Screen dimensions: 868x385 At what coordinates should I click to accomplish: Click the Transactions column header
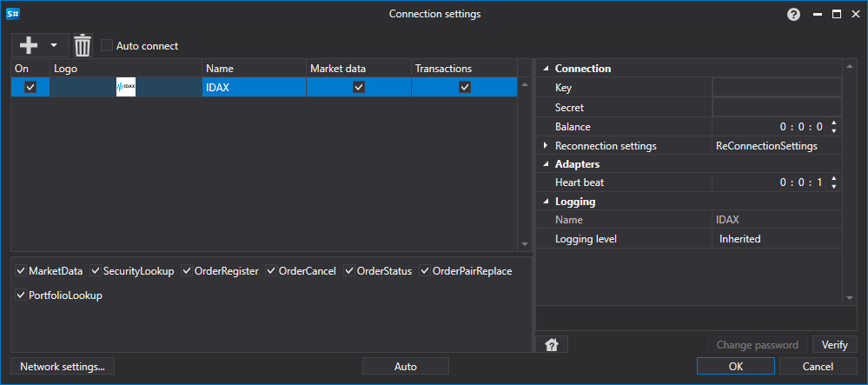(465, 69)
